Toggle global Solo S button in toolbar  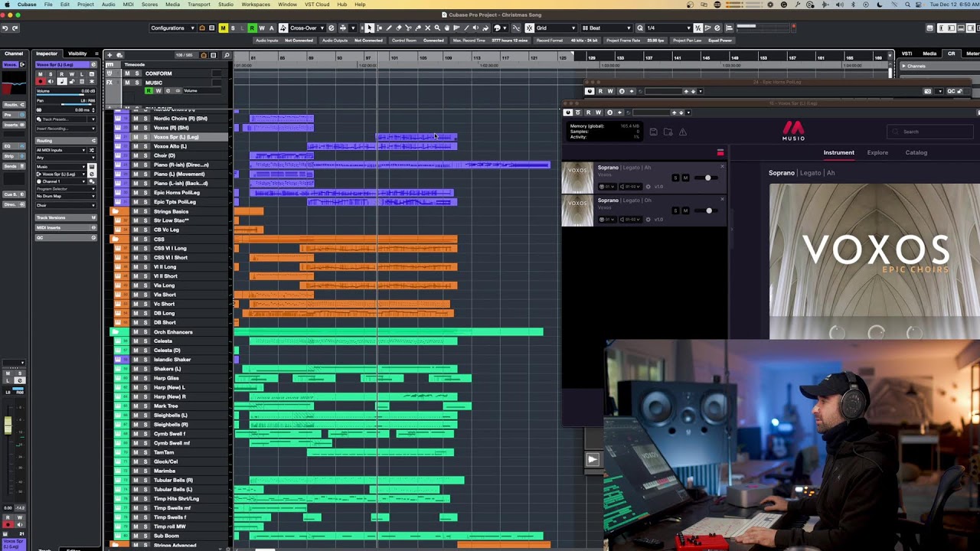tap(233, 28)
